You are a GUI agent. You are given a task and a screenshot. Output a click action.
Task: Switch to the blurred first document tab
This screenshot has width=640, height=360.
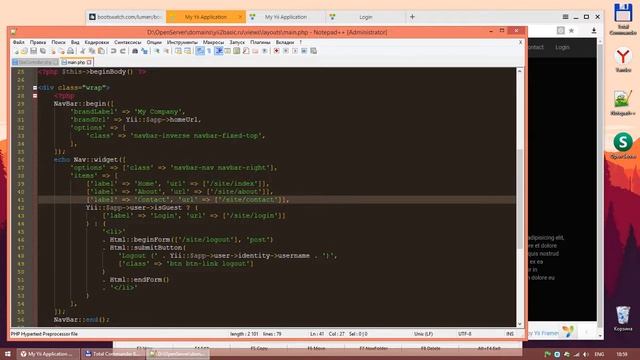(x=36, y=62)
